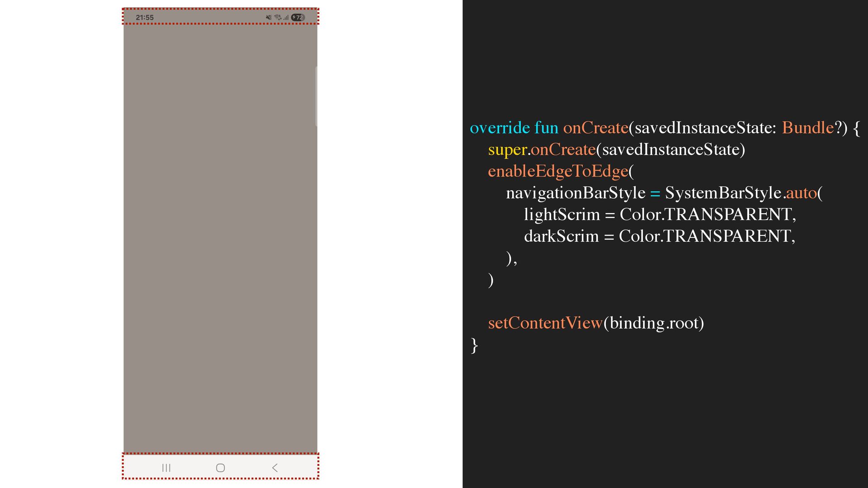Tap the recent apps navigation button
This screenshot has height=488, width=868.
coord(166,468)
